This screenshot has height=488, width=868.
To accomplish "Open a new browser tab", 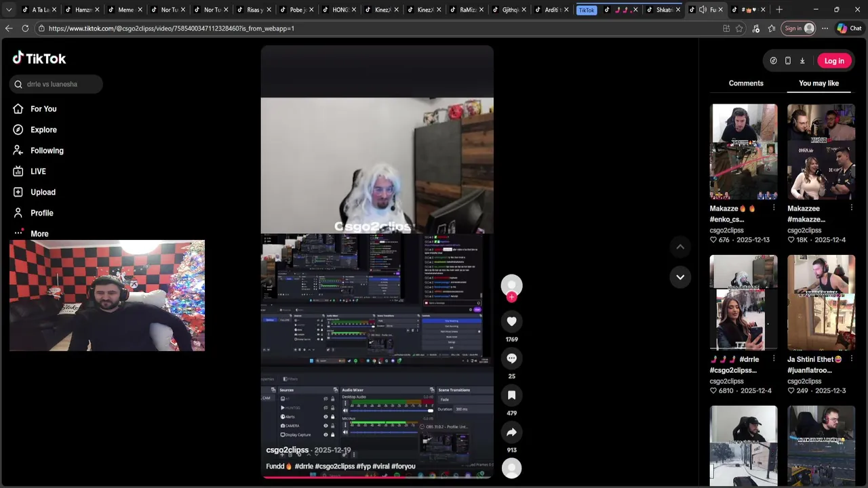I will [x=778, y=9].
